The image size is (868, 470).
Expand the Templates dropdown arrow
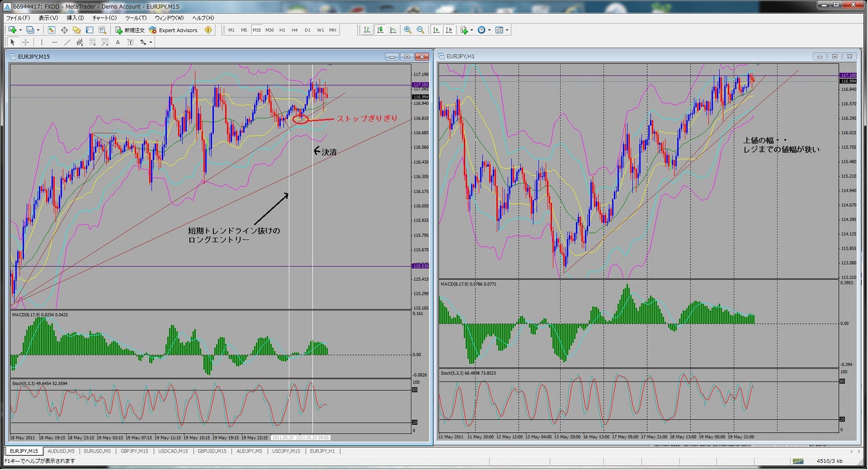tap(507, 30)
